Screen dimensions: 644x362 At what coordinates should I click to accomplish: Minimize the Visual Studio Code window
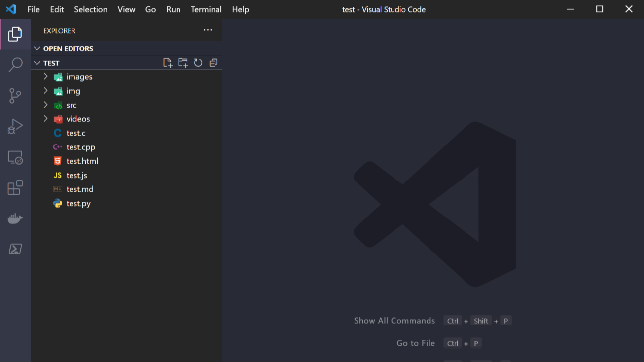click(x=571, y=9)
